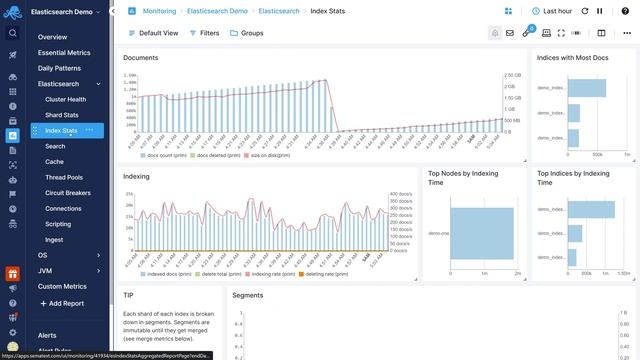Toggle delete total (prim) legend series
This screenshot has height=360, width=640.
tap(218, 274)
